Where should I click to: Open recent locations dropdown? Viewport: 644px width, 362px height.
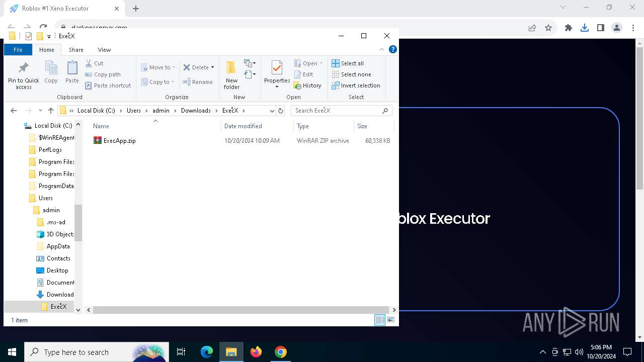40,111
